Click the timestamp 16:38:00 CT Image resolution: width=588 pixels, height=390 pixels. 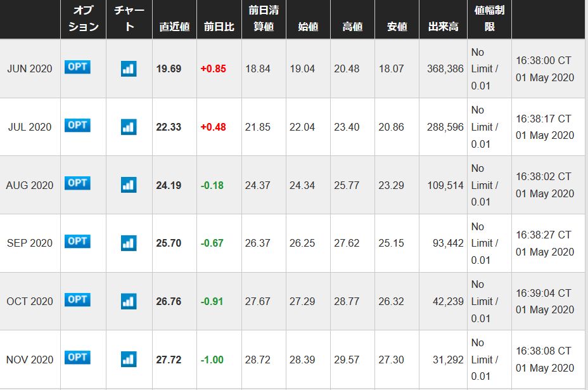tap(544, 60)
